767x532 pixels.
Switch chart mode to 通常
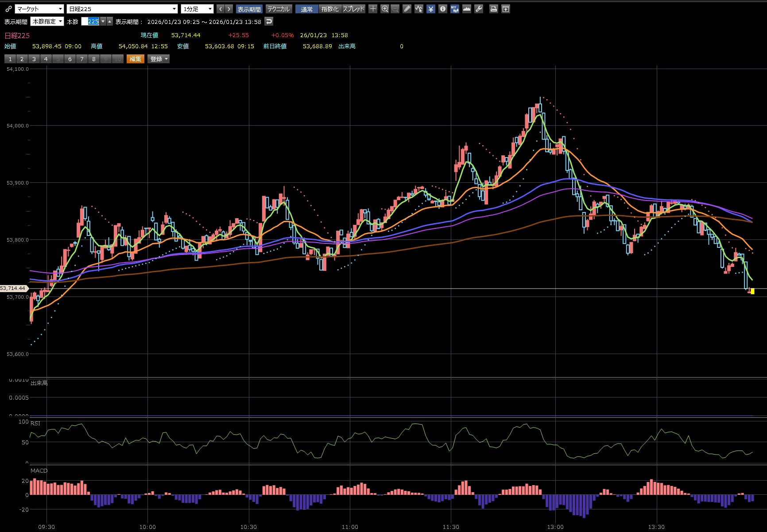click(x=306, y=9)
